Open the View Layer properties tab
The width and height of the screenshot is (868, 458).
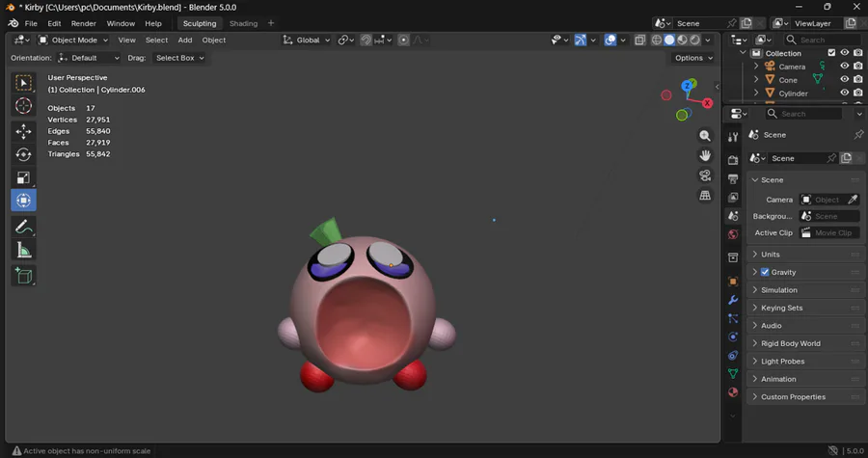pyautogui.click(x=733, y=197)
